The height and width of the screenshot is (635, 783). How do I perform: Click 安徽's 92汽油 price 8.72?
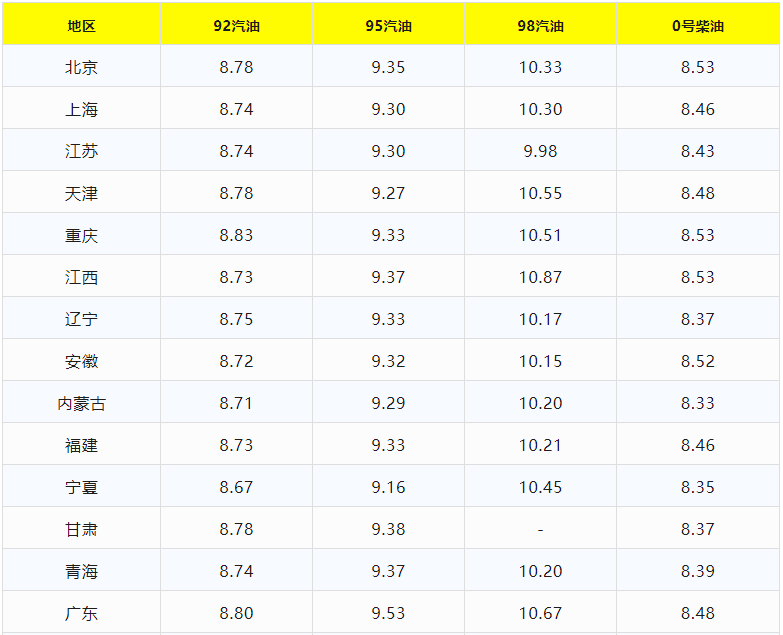(237, 361)
